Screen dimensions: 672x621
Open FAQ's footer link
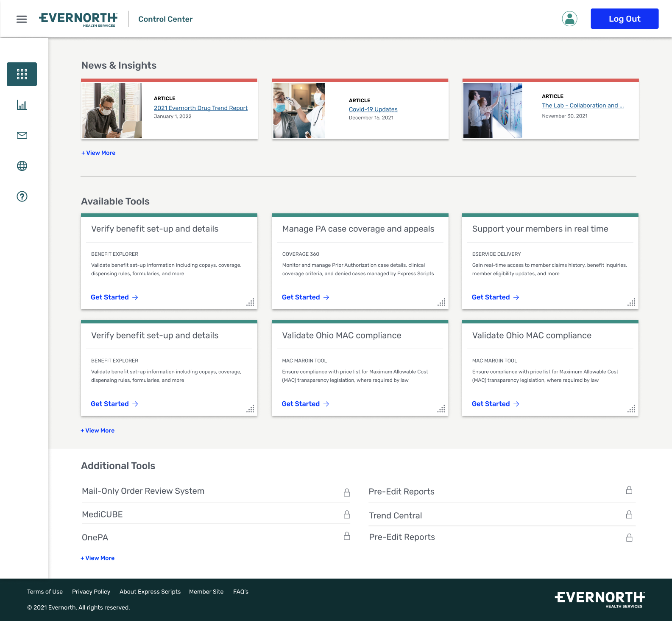[241, 592]
